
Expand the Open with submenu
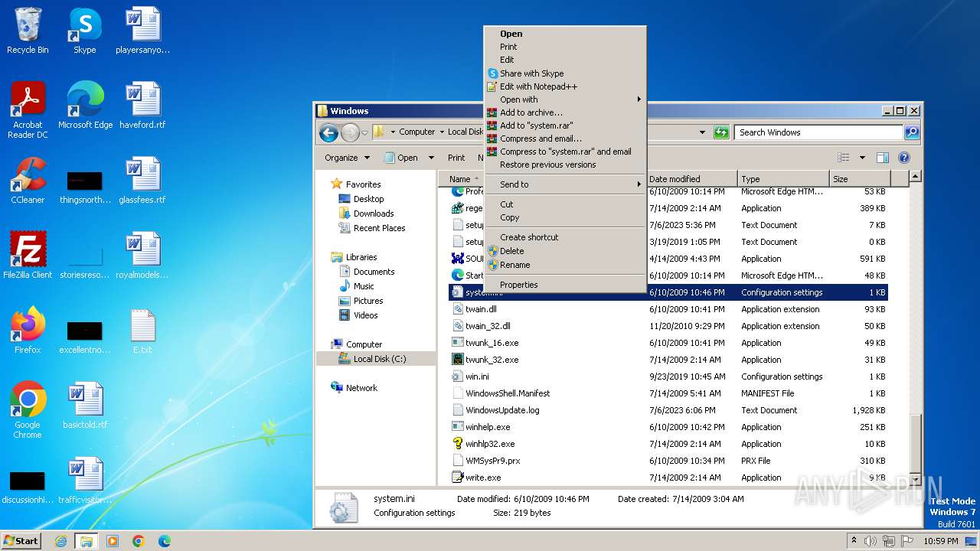(x=565, y=99)
